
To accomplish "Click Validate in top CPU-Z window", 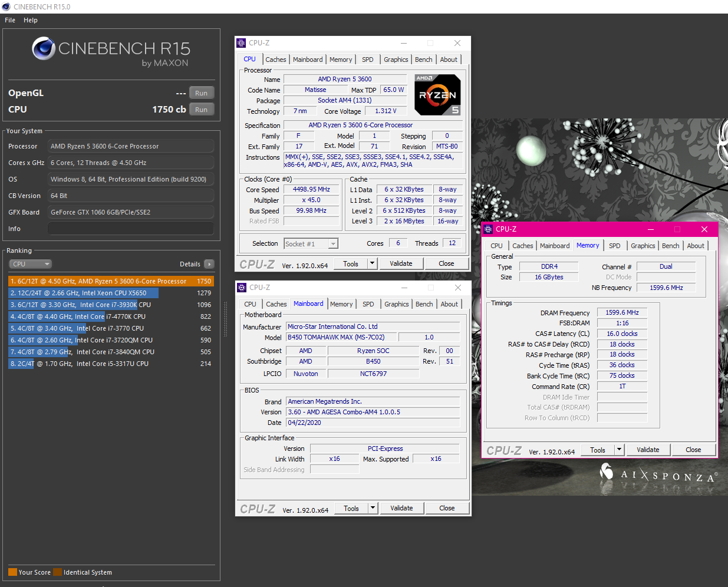I will 401,263.
